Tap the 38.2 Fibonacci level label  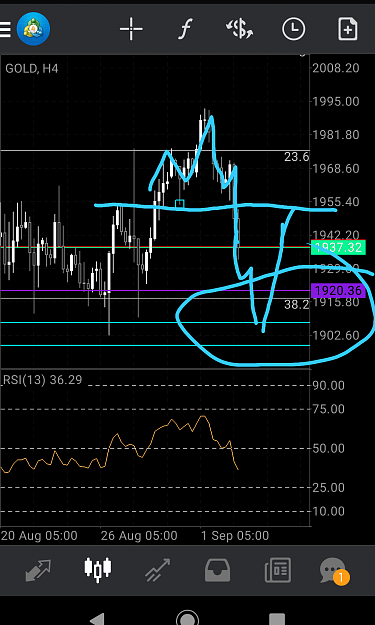pos(296,305)
